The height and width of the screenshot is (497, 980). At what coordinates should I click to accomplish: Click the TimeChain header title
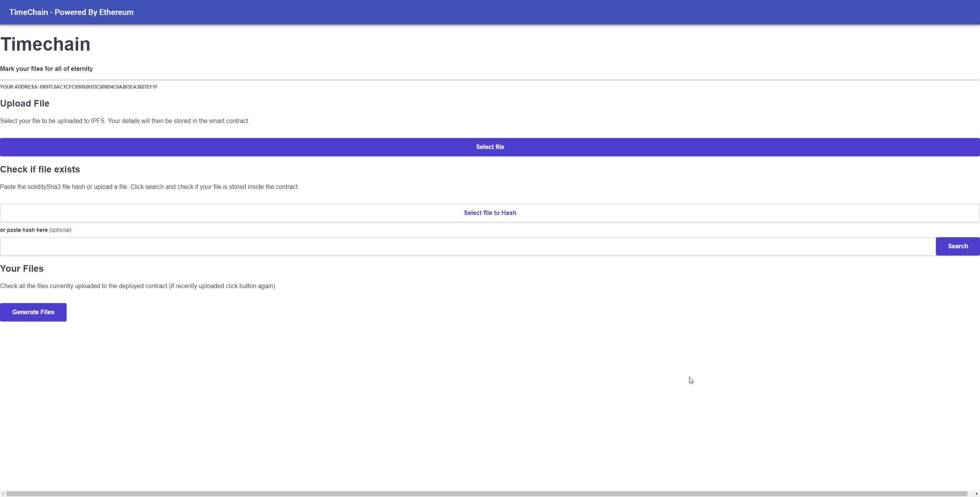(71, 12)
